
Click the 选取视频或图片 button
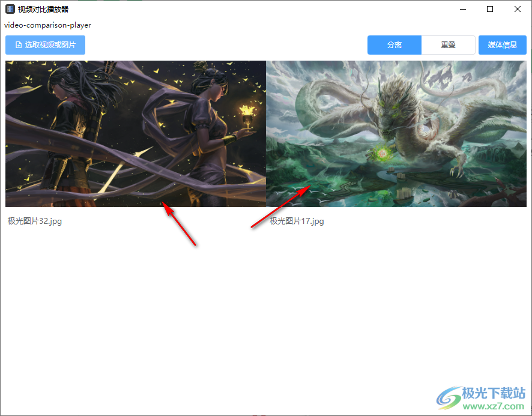(x=45, y=45)
